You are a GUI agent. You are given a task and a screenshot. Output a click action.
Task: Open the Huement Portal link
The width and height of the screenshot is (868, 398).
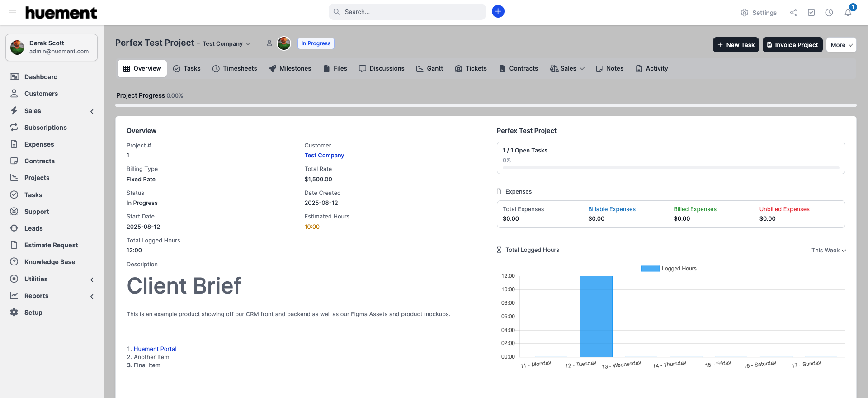[155, 349]
